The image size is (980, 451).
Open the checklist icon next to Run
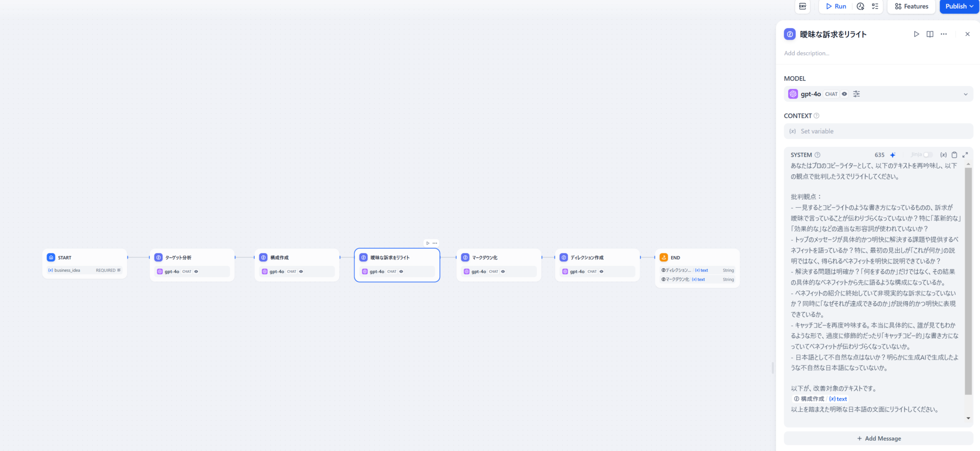pos(875,6)
